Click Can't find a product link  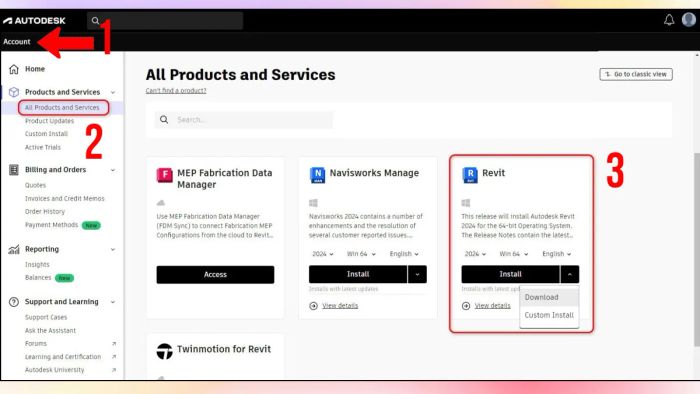pyautogui.click(x=176, y=91)
